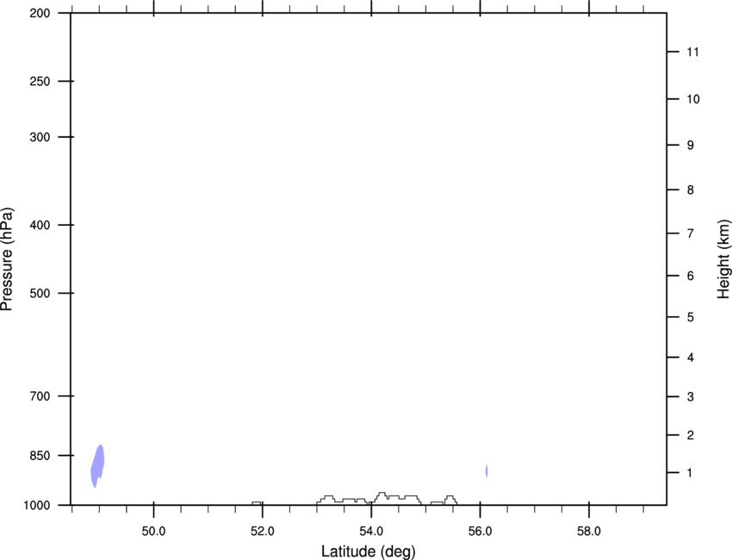Click the 300 pressure tick label
The width and height of the screenshot is (732, 560).
click(x=40, y=137)
